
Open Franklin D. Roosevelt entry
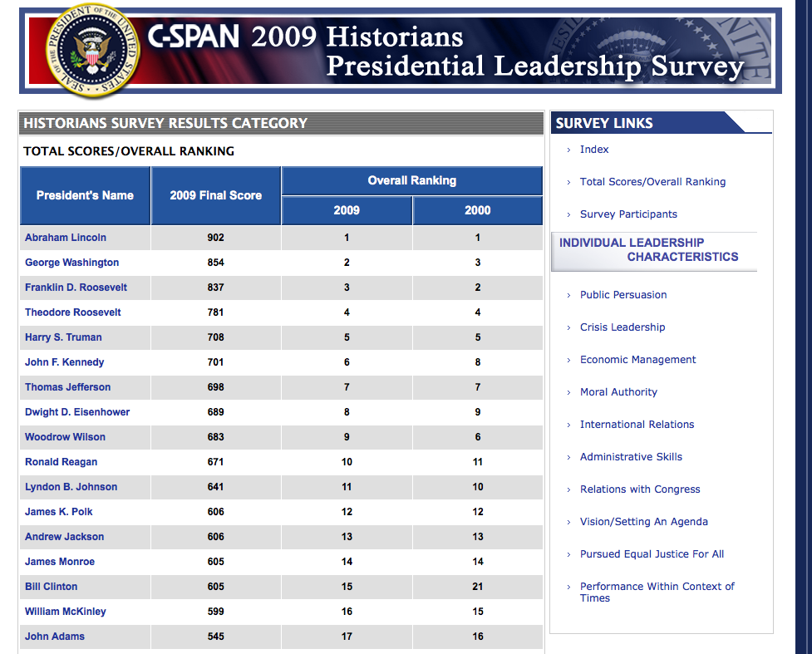(x=76, y=288)
